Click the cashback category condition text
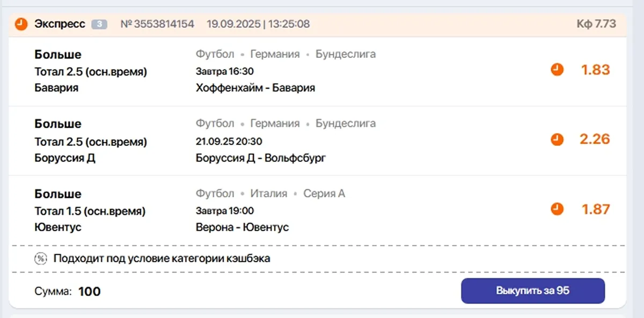The image size is (644, 318). [161, 258]
